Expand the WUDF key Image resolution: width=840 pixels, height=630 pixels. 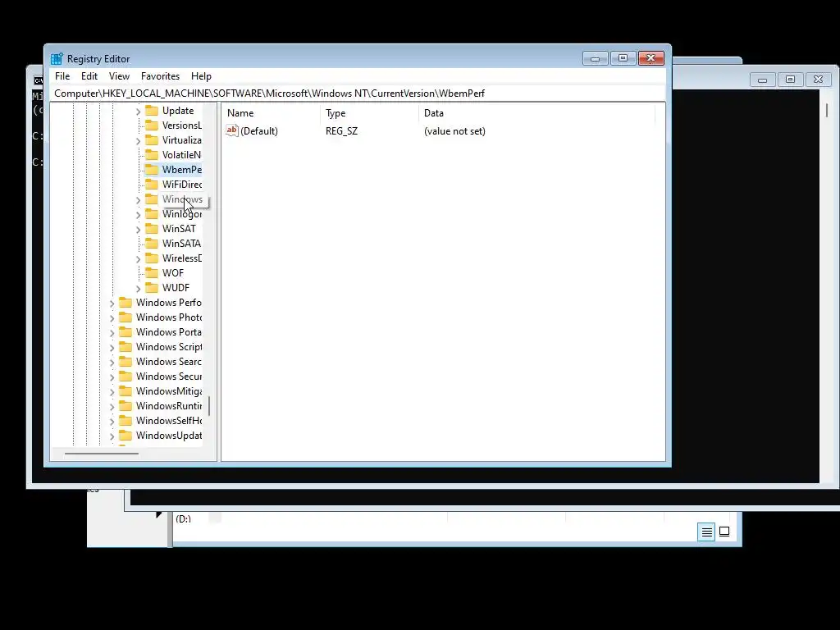(x=138, y=288)
